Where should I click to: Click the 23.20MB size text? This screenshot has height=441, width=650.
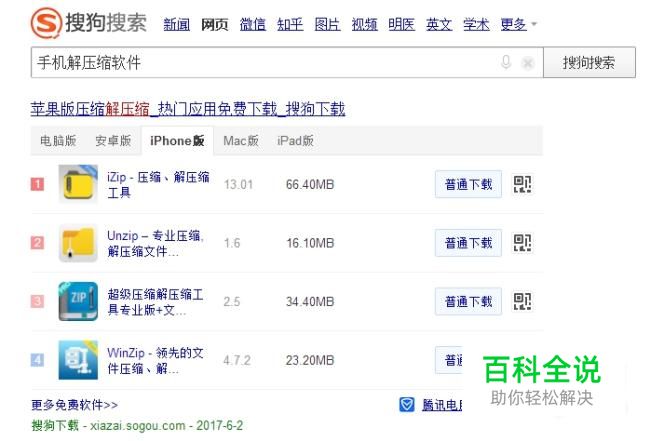310,360
